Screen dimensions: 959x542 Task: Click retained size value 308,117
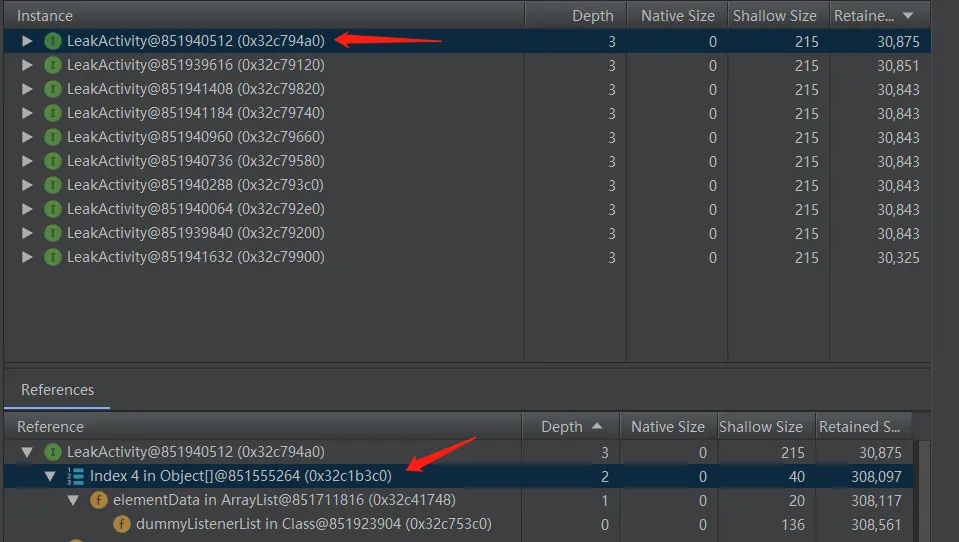(876, 501)
